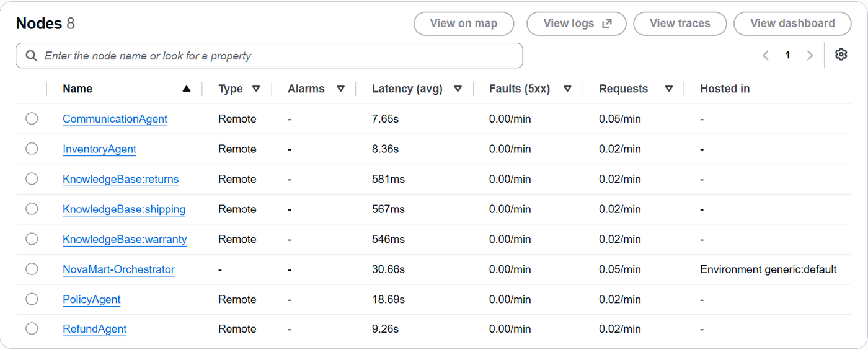Viewport: 868px width, 350px height.
Task: Open View logs in new tab
Action: [577, 24]
